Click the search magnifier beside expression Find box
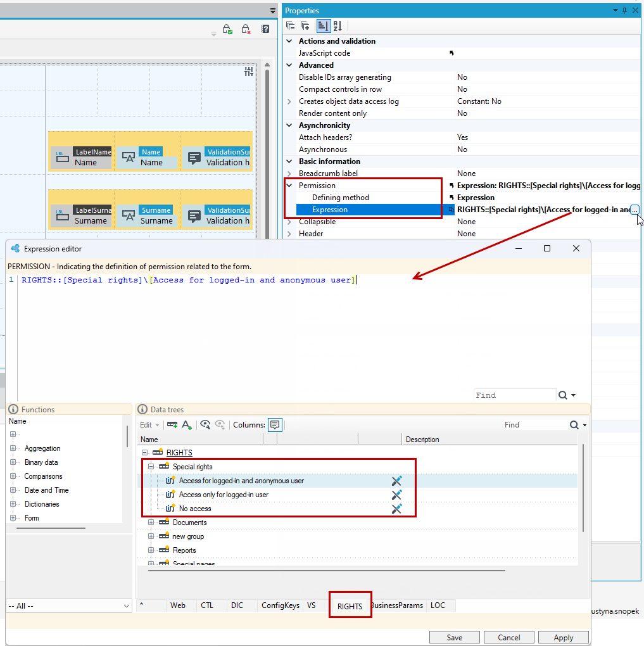The width and height of the screenshot is (644, 646). point(562,395)
